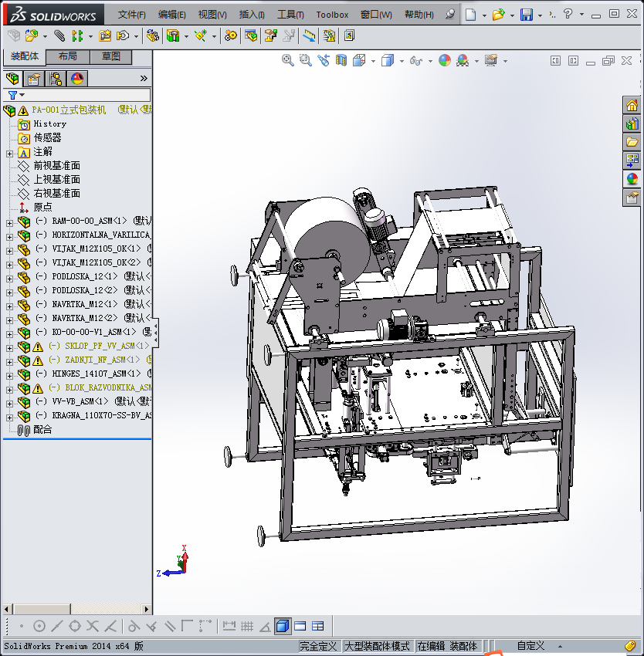Viewport: 644px width, 656px height.
Task: Click the Save icon in the title toolbar
Action: [x=526, y=15]
